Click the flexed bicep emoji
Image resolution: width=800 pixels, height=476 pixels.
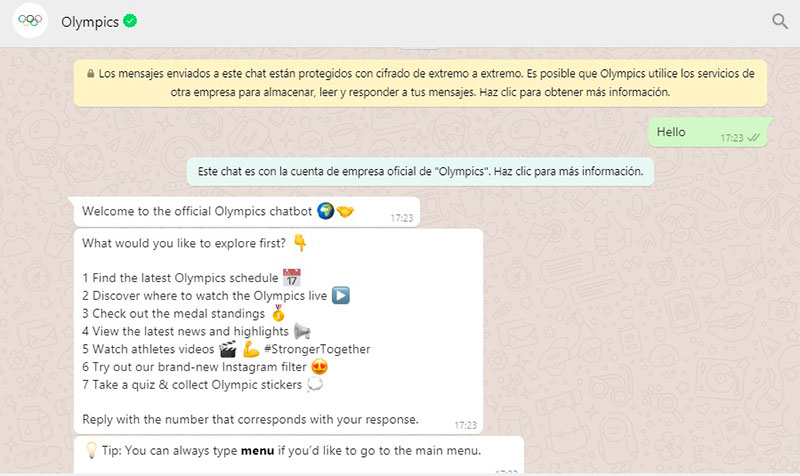[251, 349]
